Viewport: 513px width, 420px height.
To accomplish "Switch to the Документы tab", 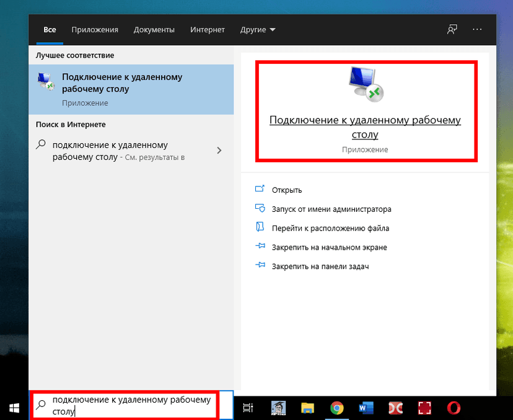I will click(154, 30).
